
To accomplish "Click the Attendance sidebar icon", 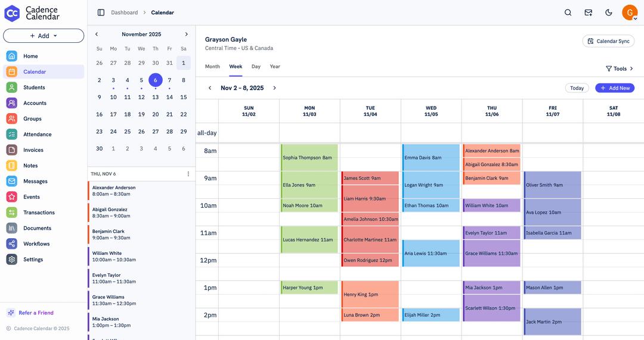I will pyautogui.click(x=12, y=134).
